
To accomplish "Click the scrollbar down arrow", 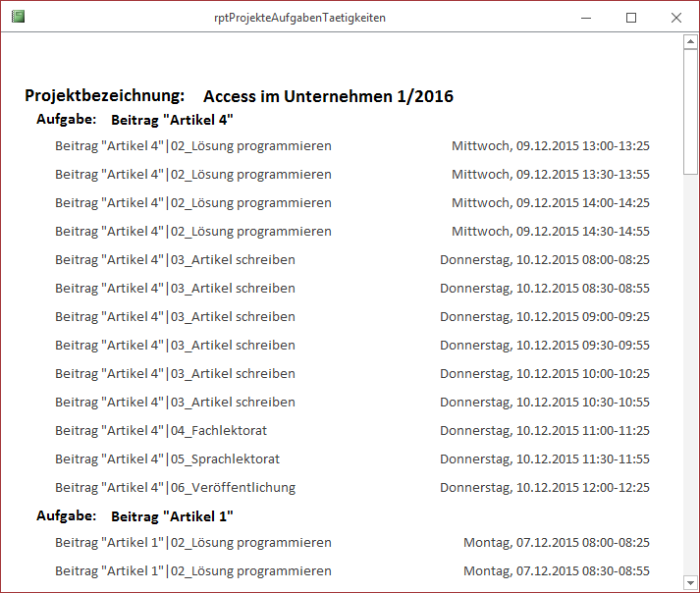I will click(690, 583).
